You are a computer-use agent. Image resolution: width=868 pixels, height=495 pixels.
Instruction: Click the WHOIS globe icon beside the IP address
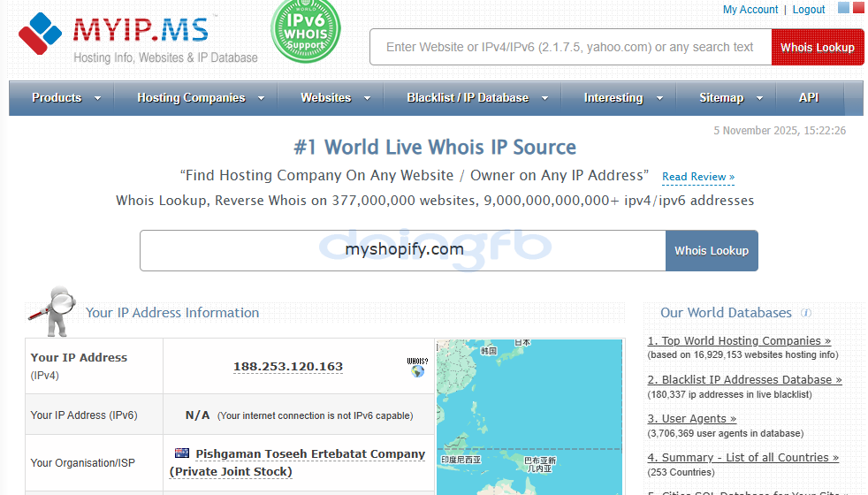tap(417, 367)
